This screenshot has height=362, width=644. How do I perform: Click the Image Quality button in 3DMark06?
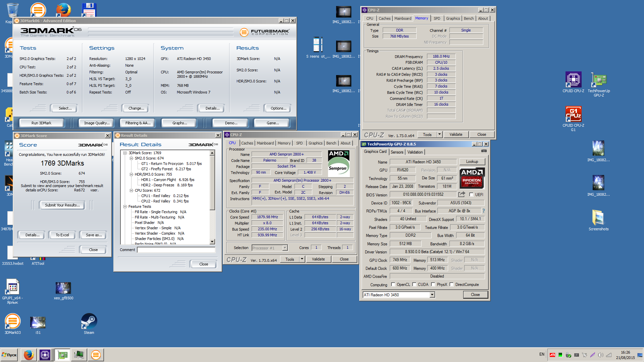click(x=97, y=123)
